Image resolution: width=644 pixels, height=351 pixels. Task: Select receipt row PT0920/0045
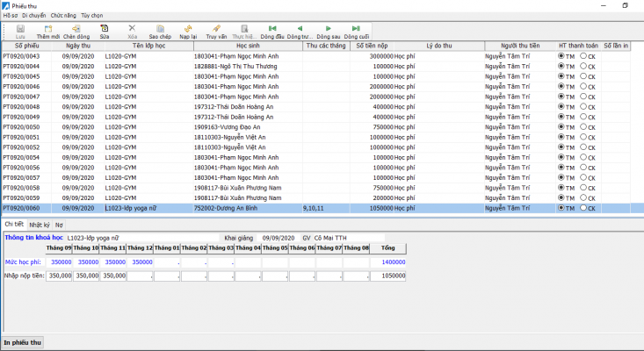pyautogui.click(x=315, y=76)
